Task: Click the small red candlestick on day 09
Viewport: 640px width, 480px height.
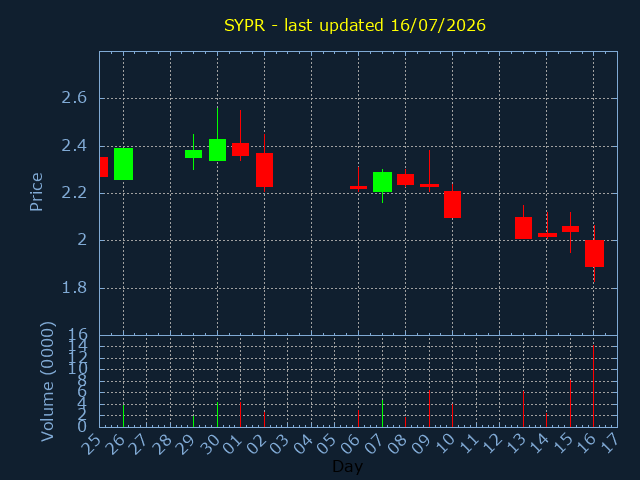Action: (x=429, y=185)
